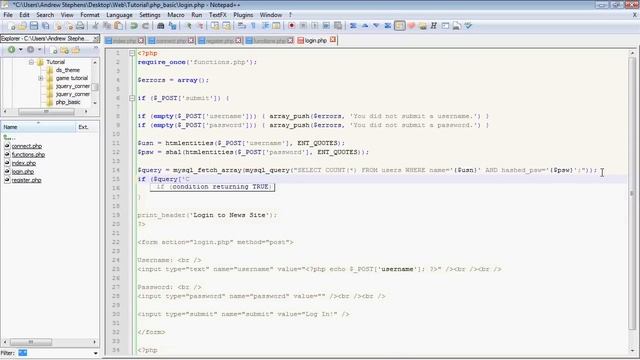Screen dimensions: 640x360
Task: Open login.php in the Explorer file list
Action: [22, 171]
